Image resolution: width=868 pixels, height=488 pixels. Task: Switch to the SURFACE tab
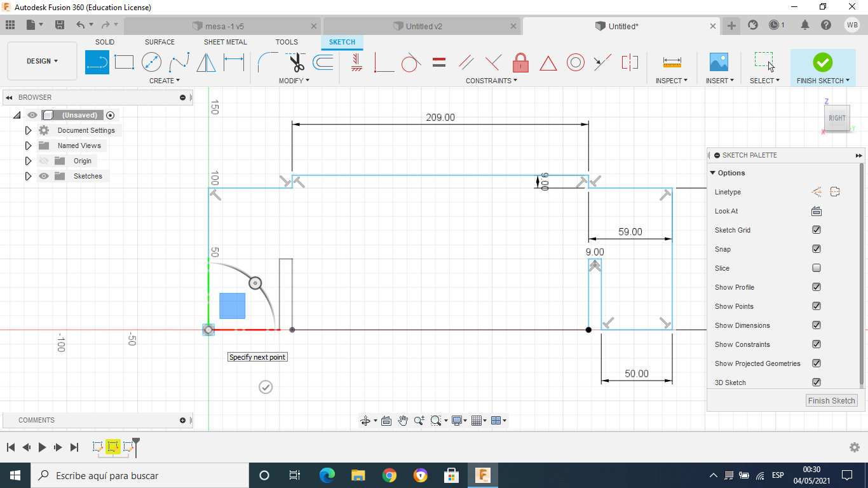(159, 42)
